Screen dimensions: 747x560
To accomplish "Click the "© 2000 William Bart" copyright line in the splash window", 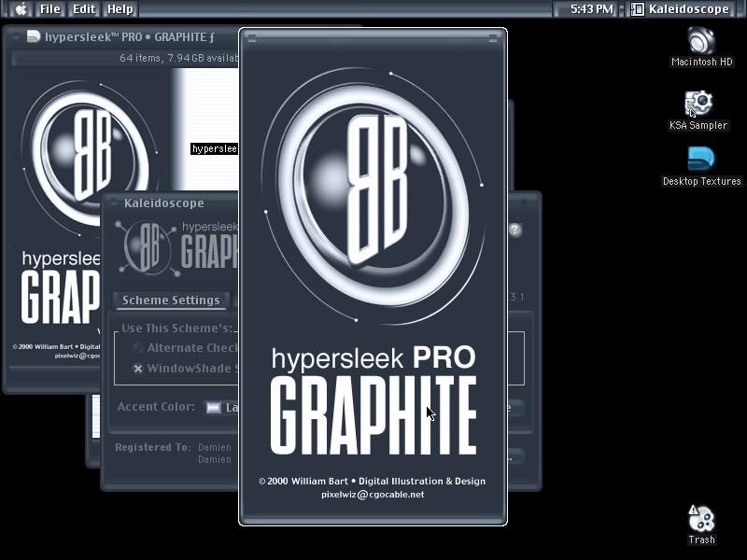I will (372, 481).
